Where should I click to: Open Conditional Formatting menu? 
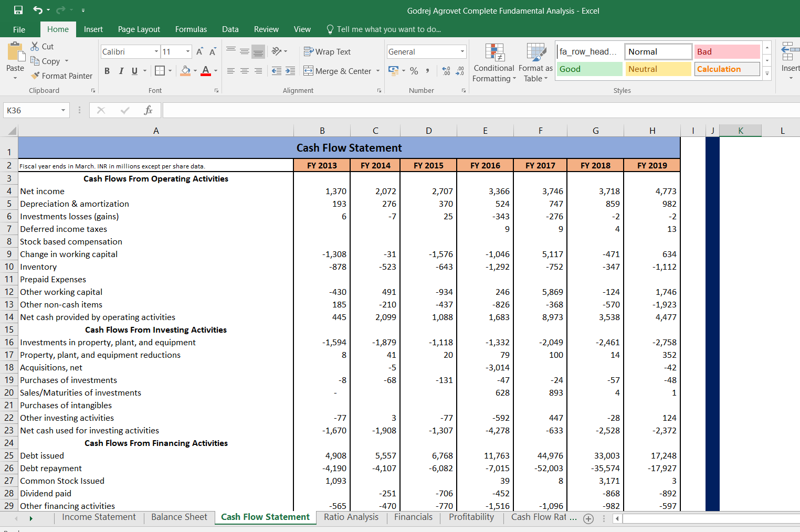[494, 62]
